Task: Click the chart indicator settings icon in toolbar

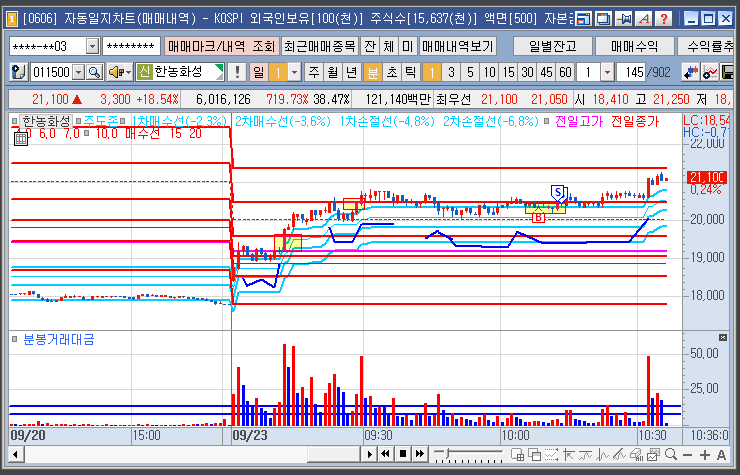Action: pyautogui.click(x=710, y=72)
